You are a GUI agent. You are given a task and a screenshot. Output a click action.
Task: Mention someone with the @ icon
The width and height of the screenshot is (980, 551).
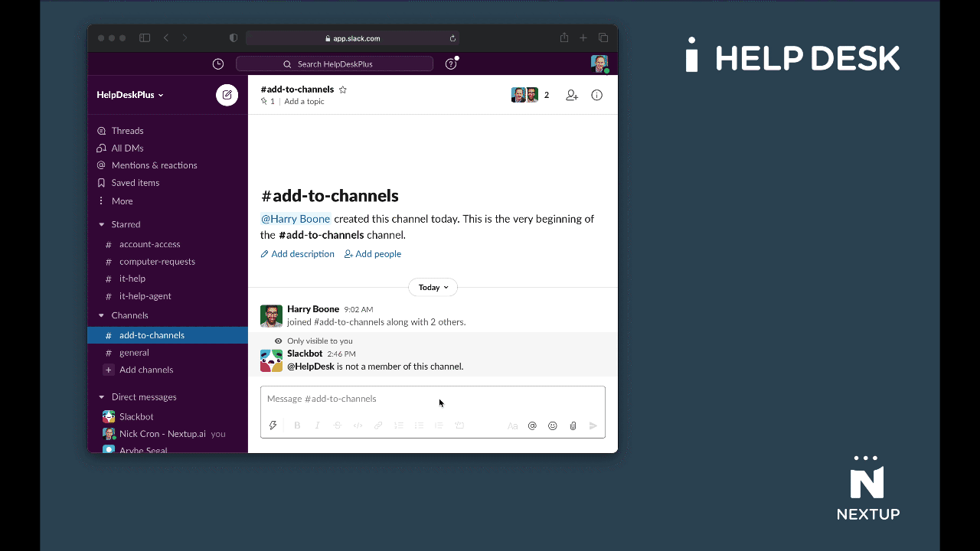tap(532, 426)
